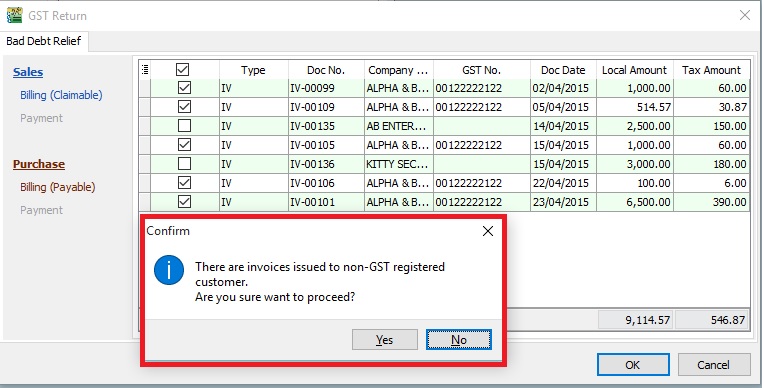Open Payment under Purchase
Viewport: 764px width, 388px height.
pyautogui.click(x=41, y=210)
